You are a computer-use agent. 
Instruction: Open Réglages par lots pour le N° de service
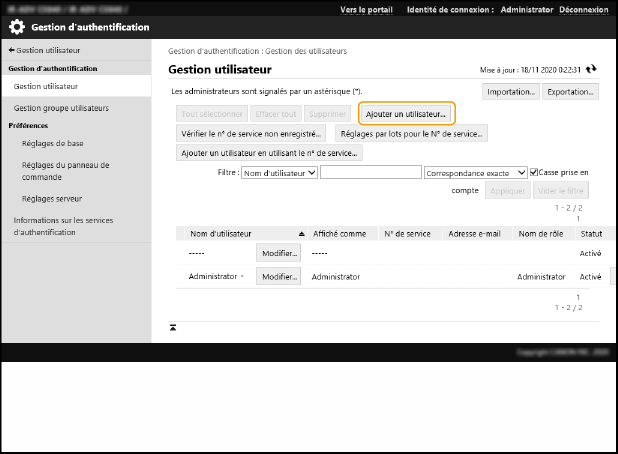point(411,132)
